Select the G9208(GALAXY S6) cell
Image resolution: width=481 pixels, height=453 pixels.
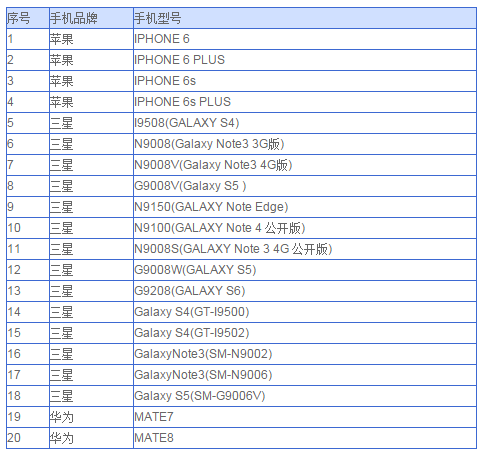tap(305, 291)
